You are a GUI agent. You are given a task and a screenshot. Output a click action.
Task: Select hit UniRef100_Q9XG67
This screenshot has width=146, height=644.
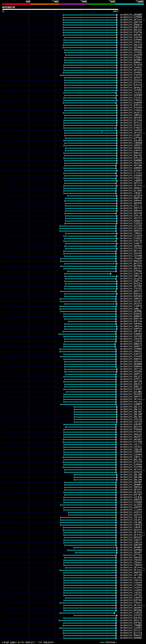(x=131, y=78)
